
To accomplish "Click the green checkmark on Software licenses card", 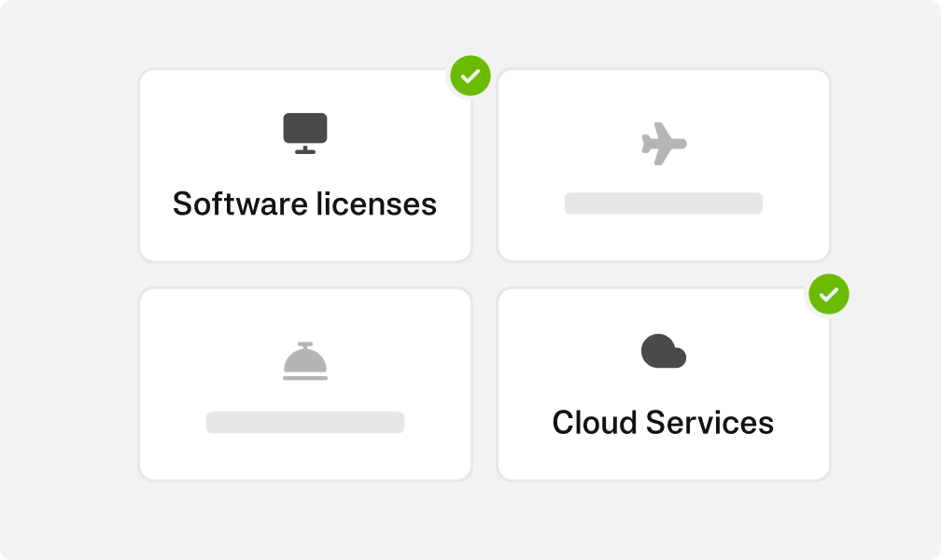I will (470, 76).
